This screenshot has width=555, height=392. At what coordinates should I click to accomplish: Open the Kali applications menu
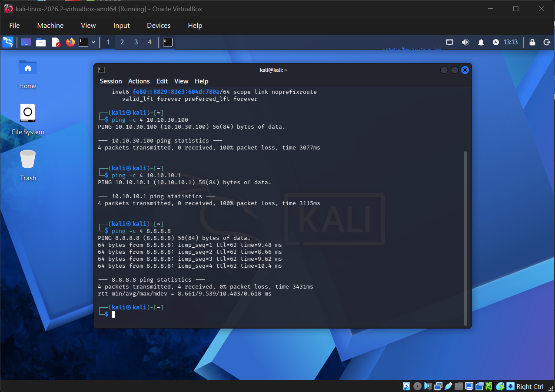(x=8, y=42)
